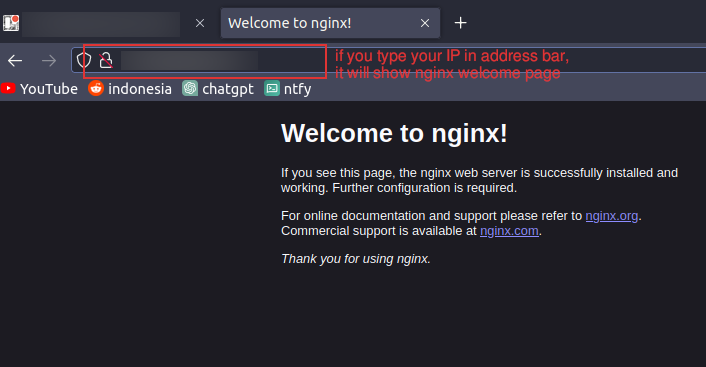Click the insecure connection padlock icon
Image resolution: width=706 pixels, height=367 pixels.
106,60
